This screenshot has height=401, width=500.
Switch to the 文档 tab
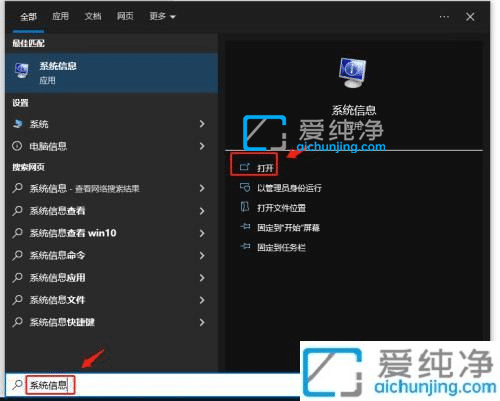[93, 16]
